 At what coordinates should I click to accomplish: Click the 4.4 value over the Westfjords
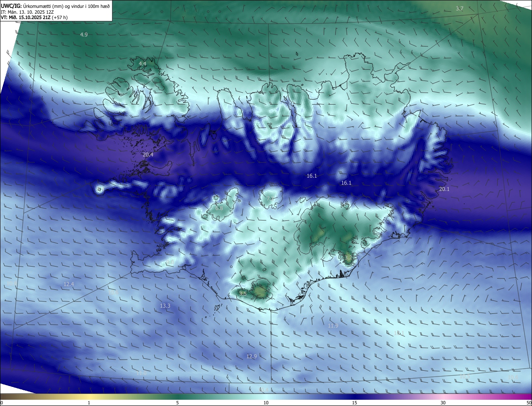[143, 63]
